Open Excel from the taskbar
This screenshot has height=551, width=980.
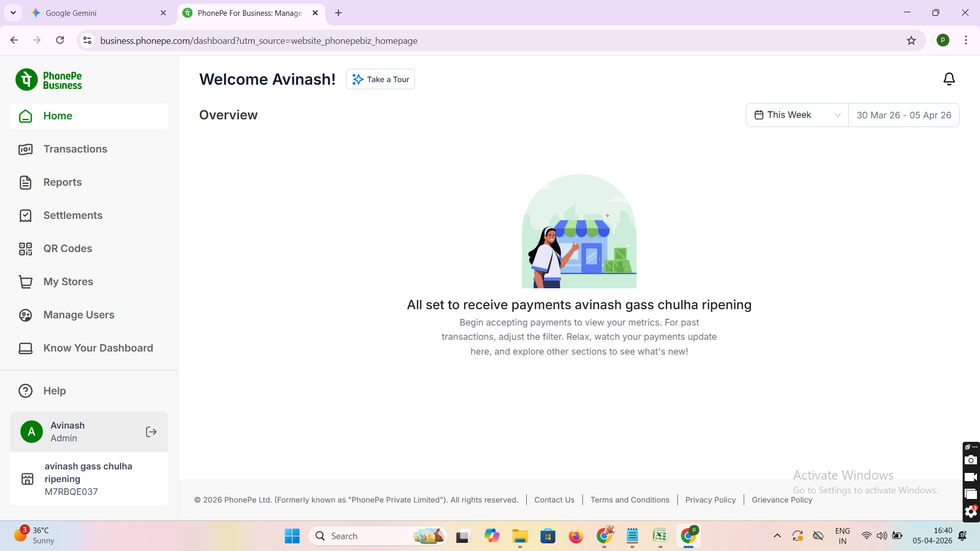click(660, 536)
